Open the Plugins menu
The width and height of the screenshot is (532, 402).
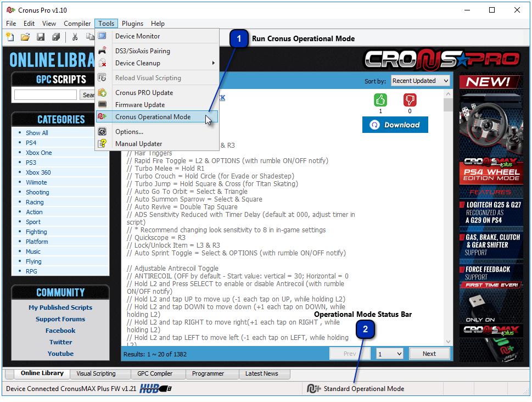point(132,24)
